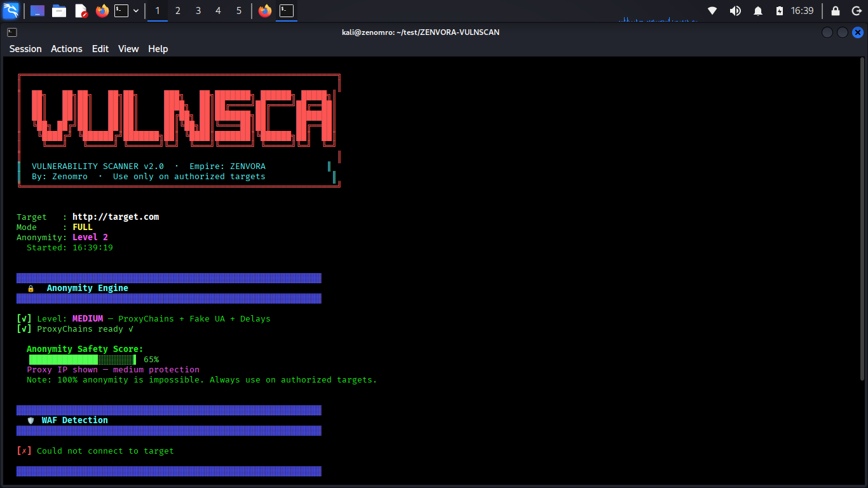
Task: Open the Kali applications menu
Action: (11, 11)
